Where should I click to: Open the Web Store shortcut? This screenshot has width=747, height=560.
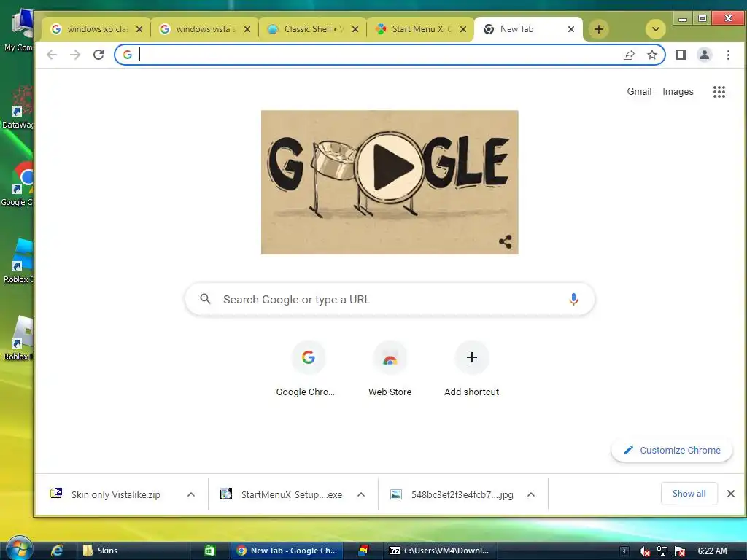click(390, 370)
